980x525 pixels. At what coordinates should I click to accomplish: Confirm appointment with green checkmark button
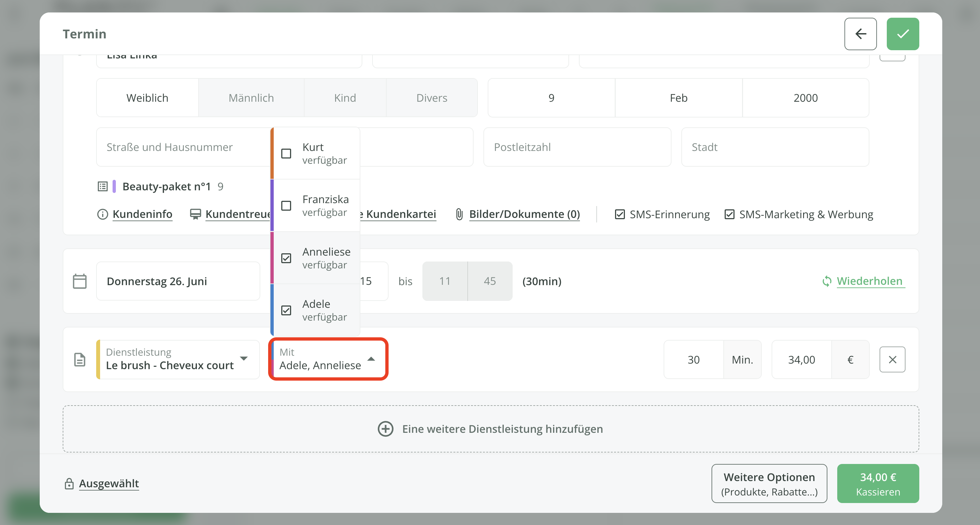click(903, 34)
